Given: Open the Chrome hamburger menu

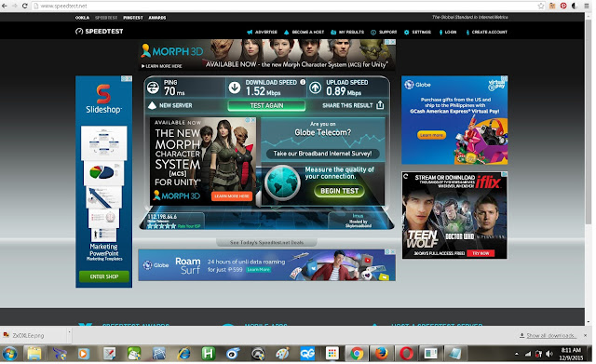Looking at the screenshot, I should [x=587, y=6].
